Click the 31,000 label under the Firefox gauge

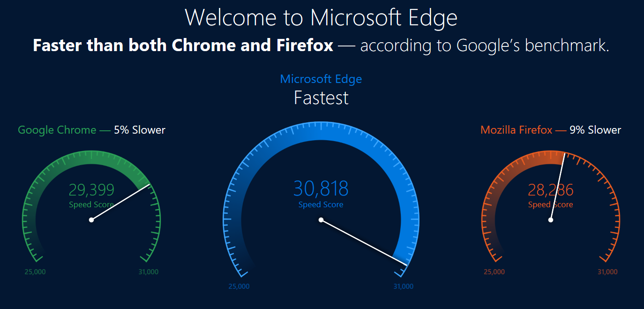coord(607,272)
